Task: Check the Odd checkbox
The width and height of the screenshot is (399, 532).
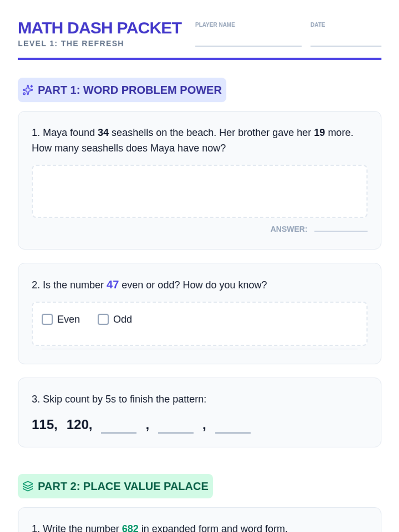Action: coord(103,319)
